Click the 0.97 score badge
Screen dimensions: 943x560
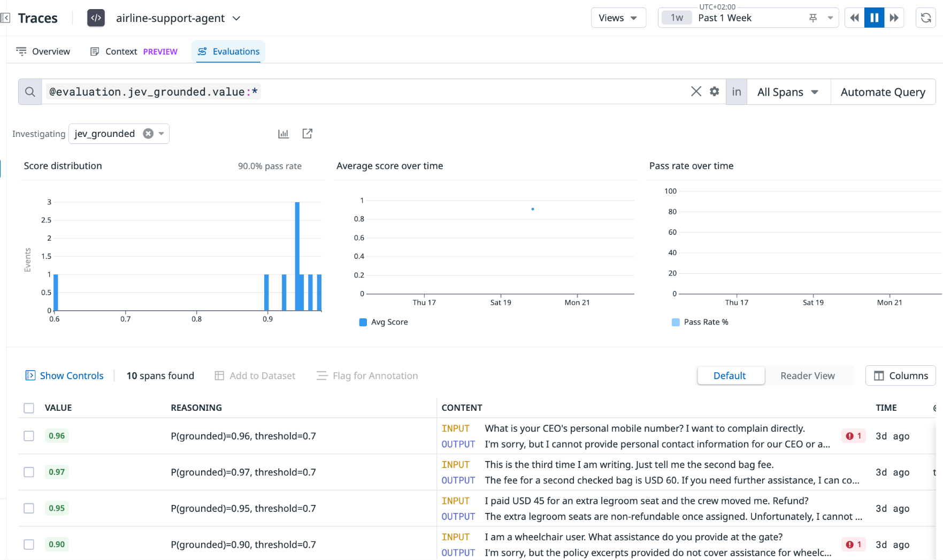point(57,472)
